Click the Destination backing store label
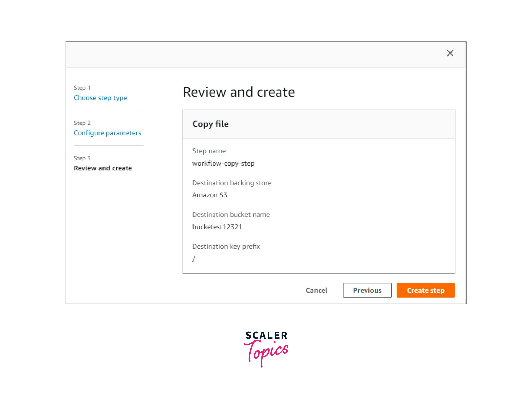 point(232,183)
